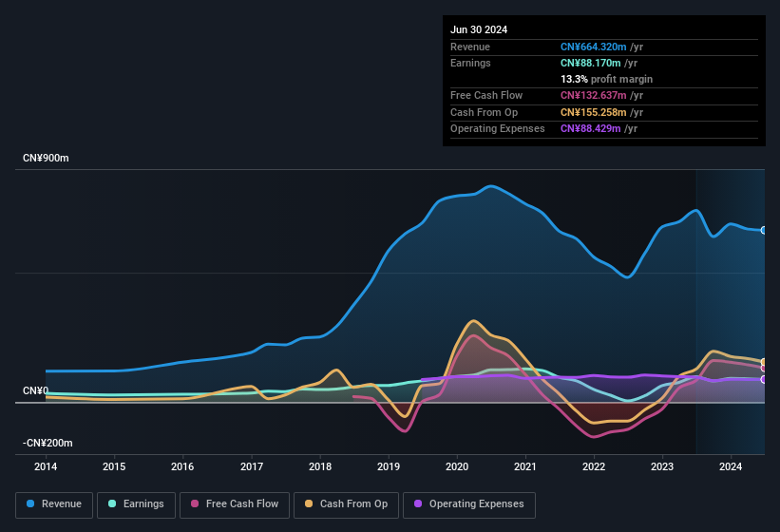
Task: Click the 13.3% profit margin text
Action: coord(606,79)
